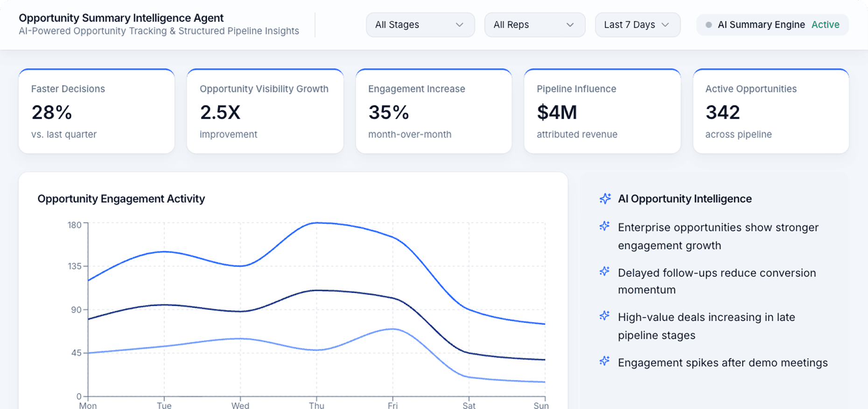Select the Opportunity Visibility Growth card
Image resolution: width=868 pixels, height=409 pixels.
click(265, 111)
